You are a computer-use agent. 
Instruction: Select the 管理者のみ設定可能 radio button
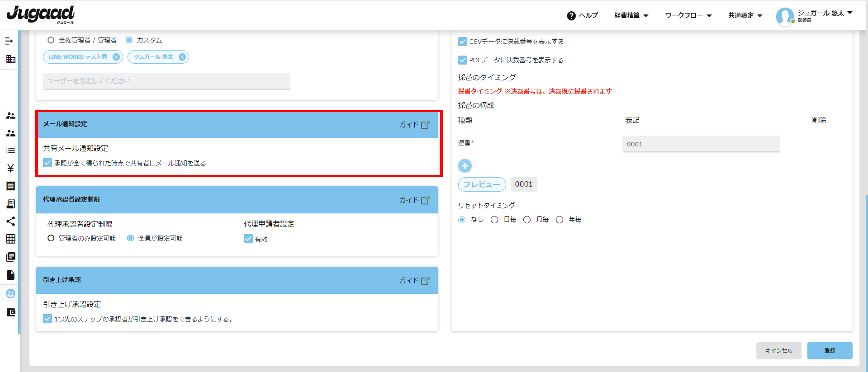[51, 238]
